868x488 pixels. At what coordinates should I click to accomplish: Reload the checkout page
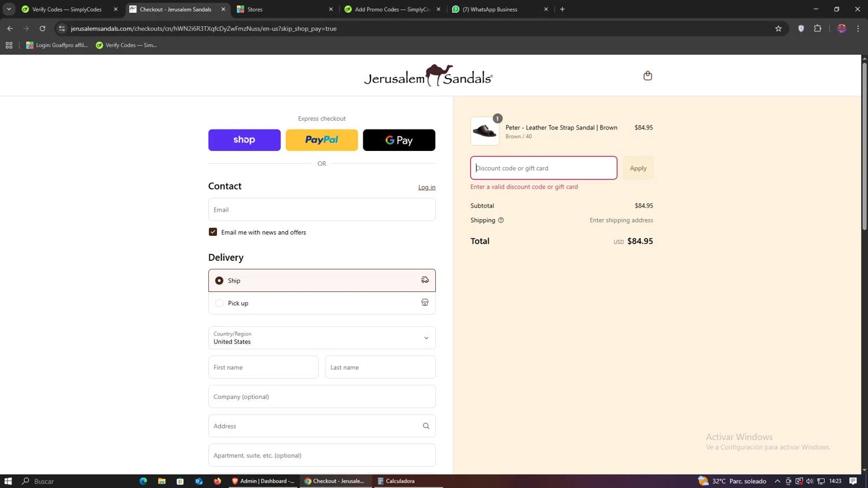pos(42,28)
